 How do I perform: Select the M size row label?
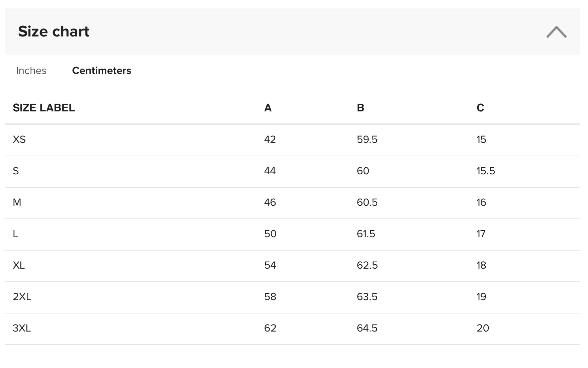click(x=17, y=202)
